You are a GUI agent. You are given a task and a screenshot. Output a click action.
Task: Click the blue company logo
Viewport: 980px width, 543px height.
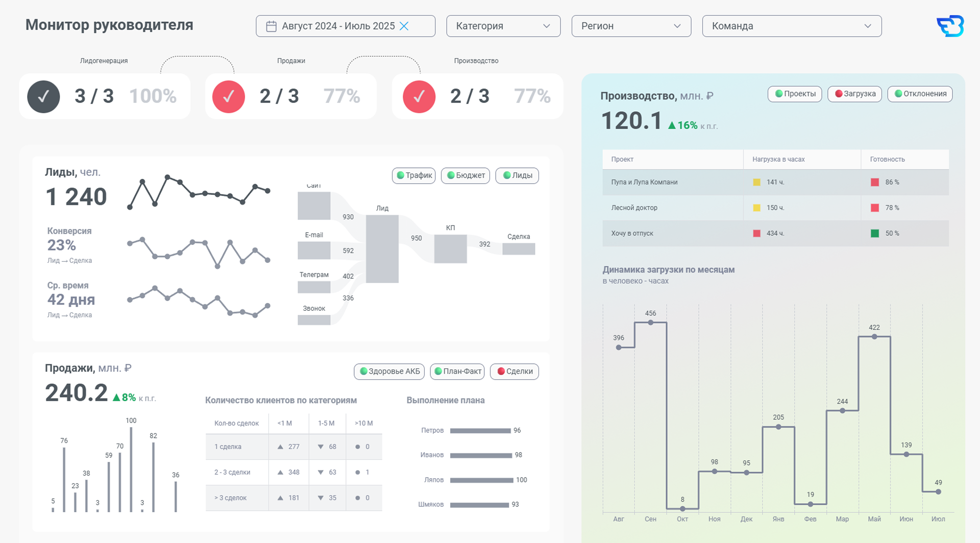(950, 26)
